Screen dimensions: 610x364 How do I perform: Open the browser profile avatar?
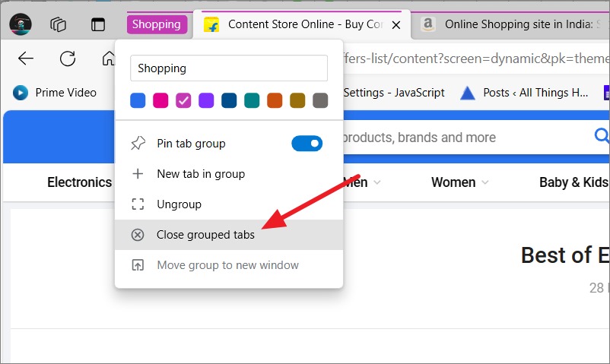21,24
